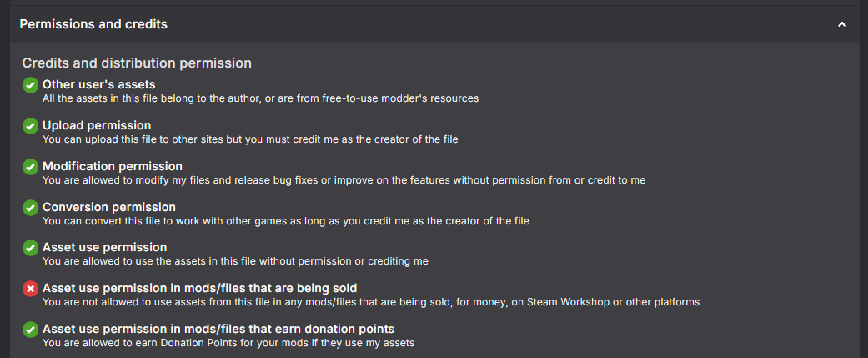Collapse the Permissions and credits section

point(842,25)
